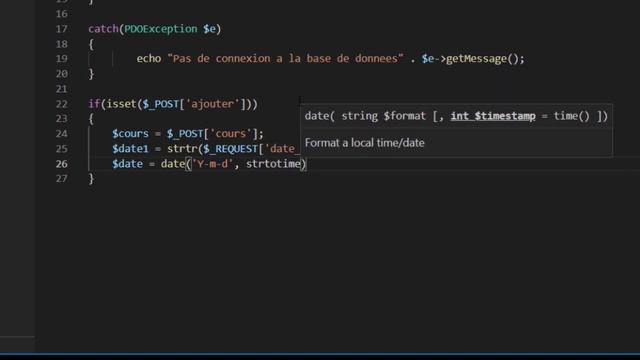
Task: Click the closing brace on line 20
Action: [x=91, y=74]
